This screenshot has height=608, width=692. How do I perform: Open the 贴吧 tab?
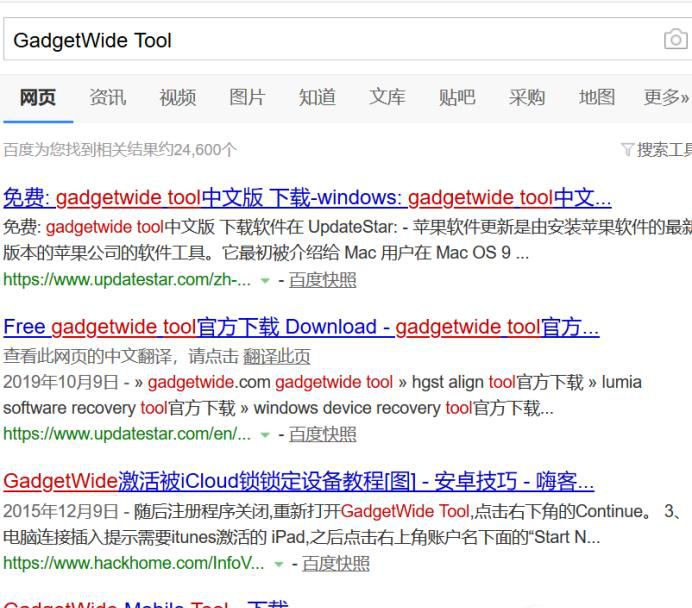[x=457, y=98]
